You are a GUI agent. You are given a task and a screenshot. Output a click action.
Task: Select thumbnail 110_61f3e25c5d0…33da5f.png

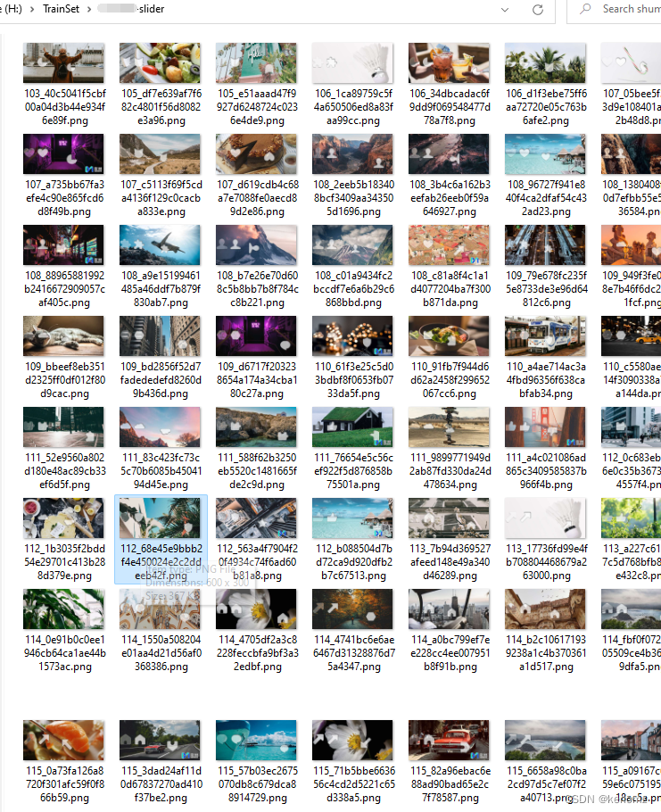[x=352, y=336]
